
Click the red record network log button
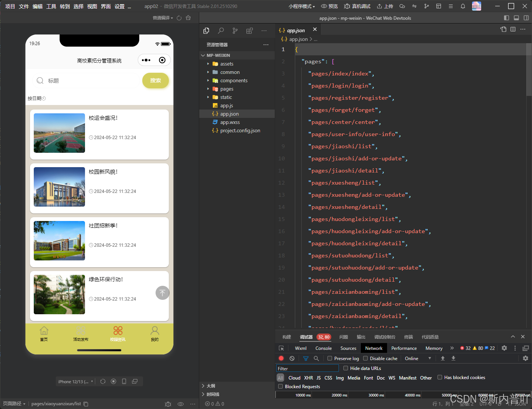coord(281,358)
